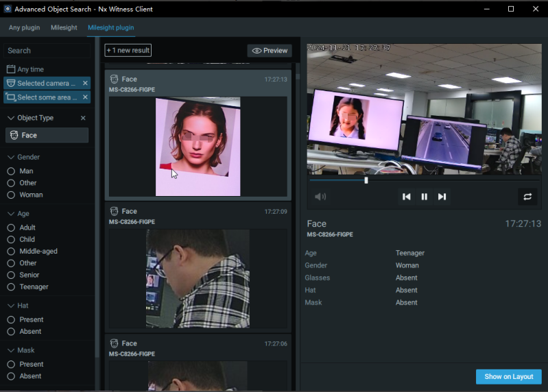Click the camera icon in the Selected camera filter
Screen dimensions: 548x392
11,83
